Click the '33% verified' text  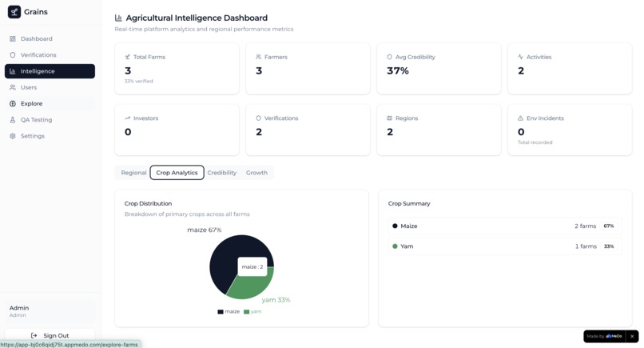click(139, 81)
